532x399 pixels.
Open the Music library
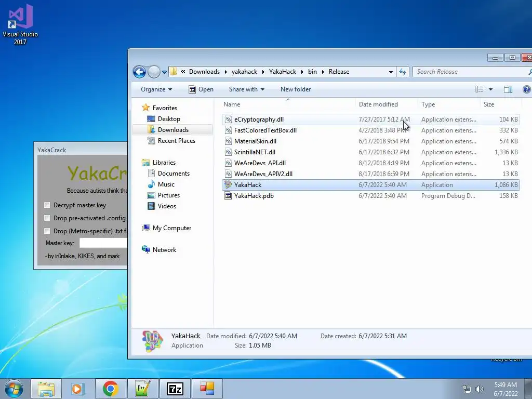(x=161, y=184)
